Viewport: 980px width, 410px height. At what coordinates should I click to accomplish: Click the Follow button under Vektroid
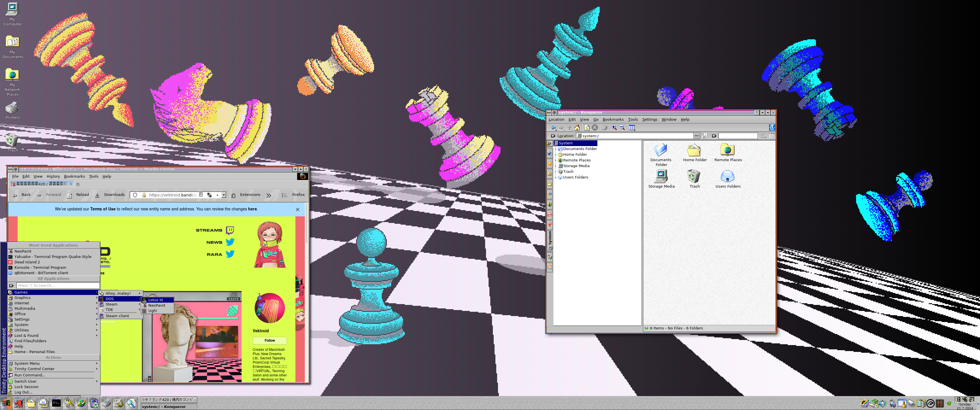(269, 341)
